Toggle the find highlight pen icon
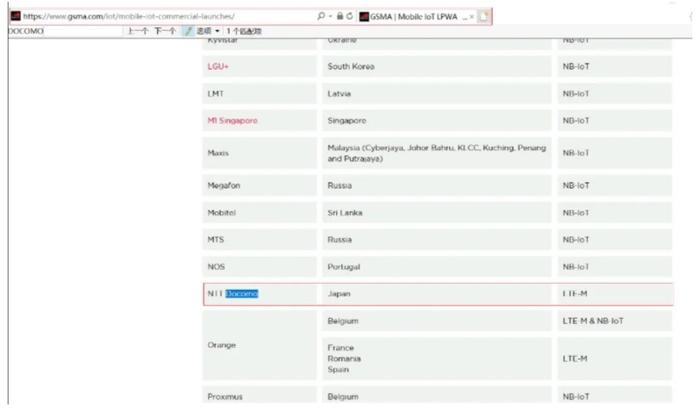 pos(188,31)
